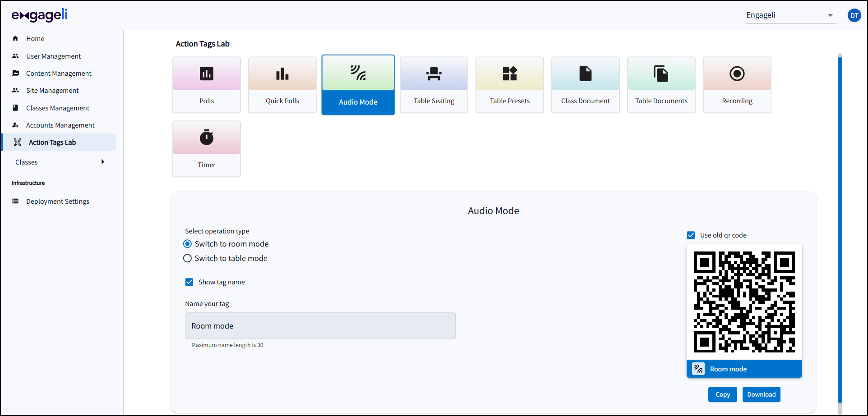Click the Content Management icon

[15, 73]
